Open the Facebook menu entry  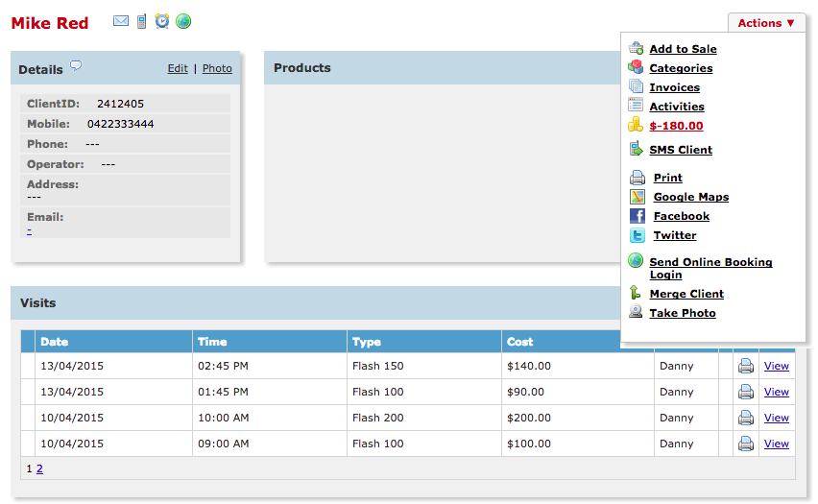tap(682, 216)
